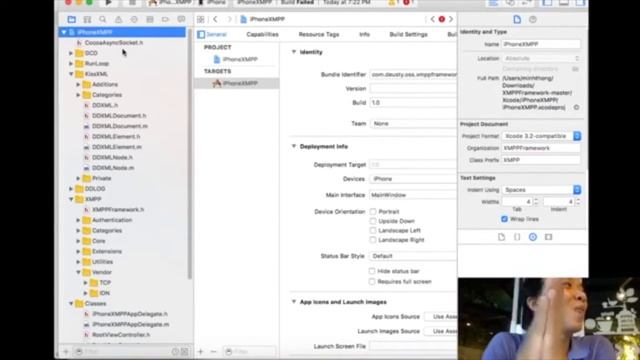Expand the GCD folder
This screenshot has height=360, width=640.
pyautogui.click(x=71, y=53)
